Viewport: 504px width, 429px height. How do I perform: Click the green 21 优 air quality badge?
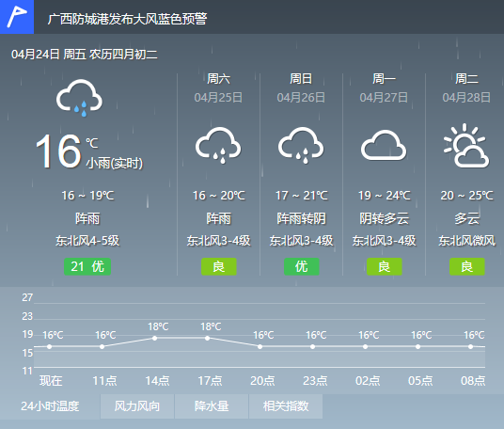pos(87,266)
